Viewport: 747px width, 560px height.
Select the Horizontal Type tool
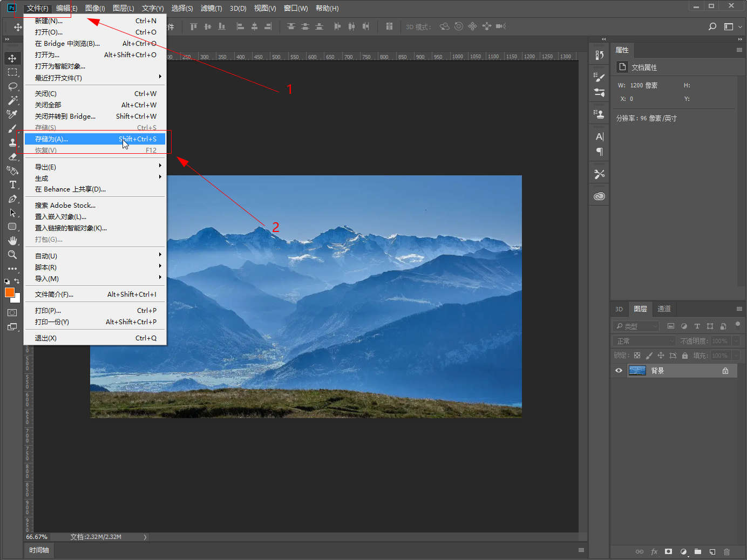point(12,185)
